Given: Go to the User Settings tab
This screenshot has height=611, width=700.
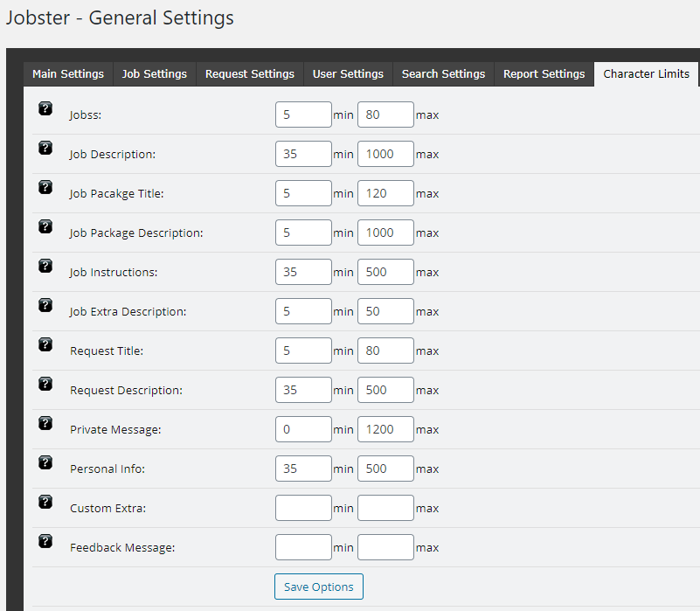Looking at the screenshot, I should (x=348, y=74).
